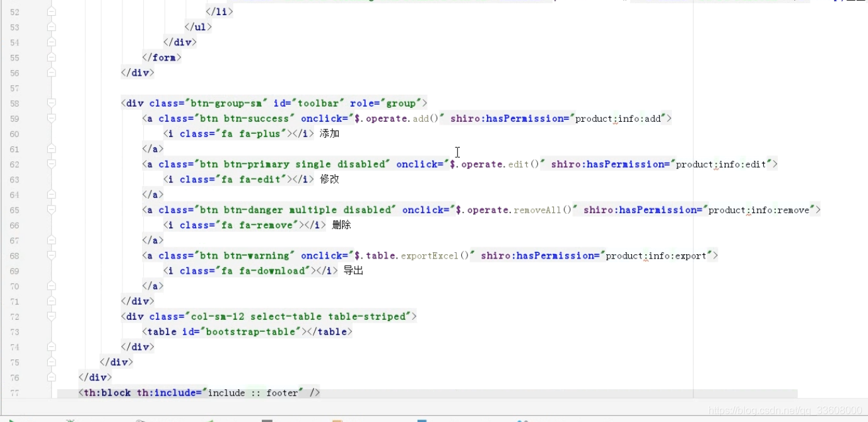This screenshot has width=868, height=422.
Task: Click shiro:hasPermission attribute on line 59
Action: (510, 118)
